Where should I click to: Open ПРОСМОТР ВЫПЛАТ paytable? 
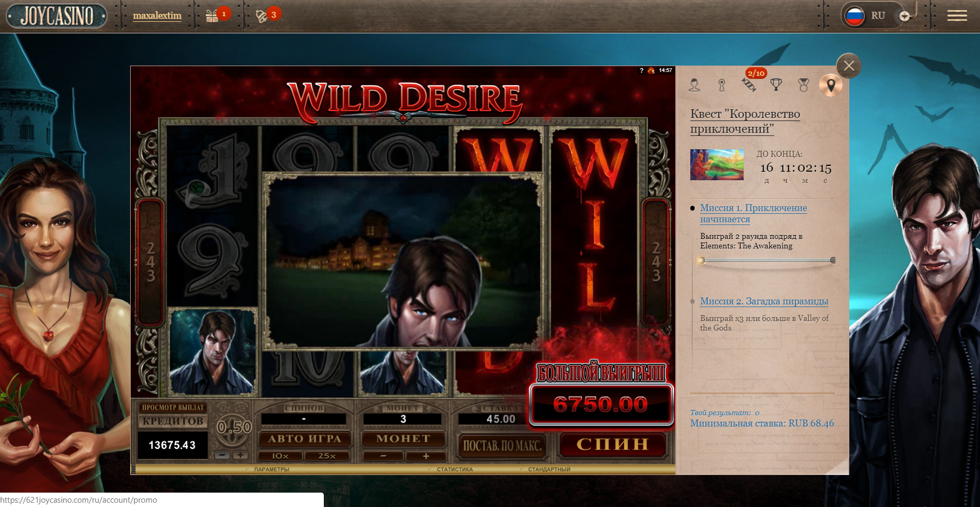[173, 407]
